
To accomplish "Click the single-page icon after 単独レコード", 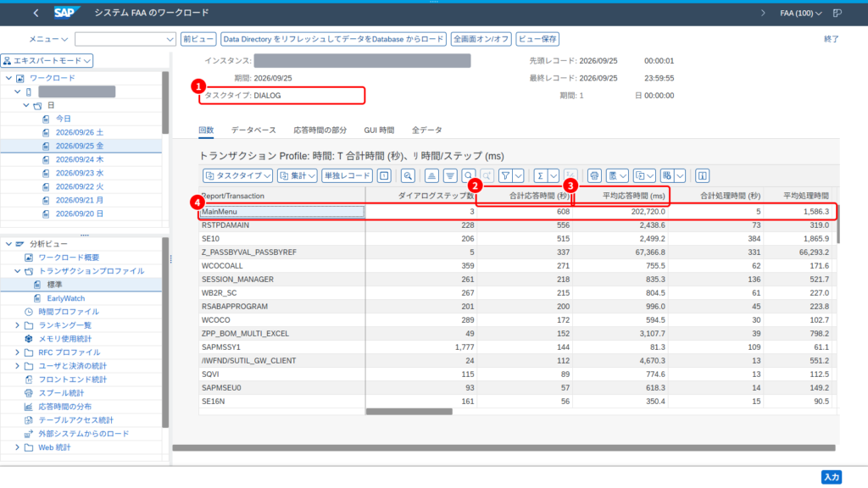I will click(x=384, y=176).
